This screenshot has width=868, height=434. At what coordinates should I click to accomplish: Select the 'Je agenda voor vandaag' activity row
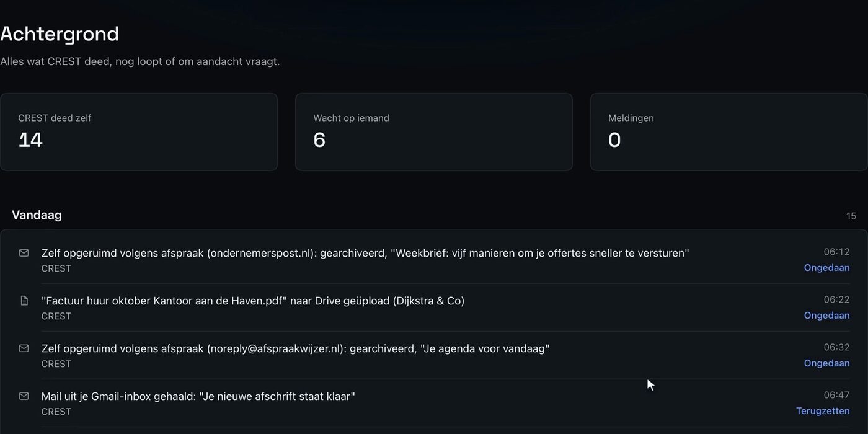tap(434, 355)
